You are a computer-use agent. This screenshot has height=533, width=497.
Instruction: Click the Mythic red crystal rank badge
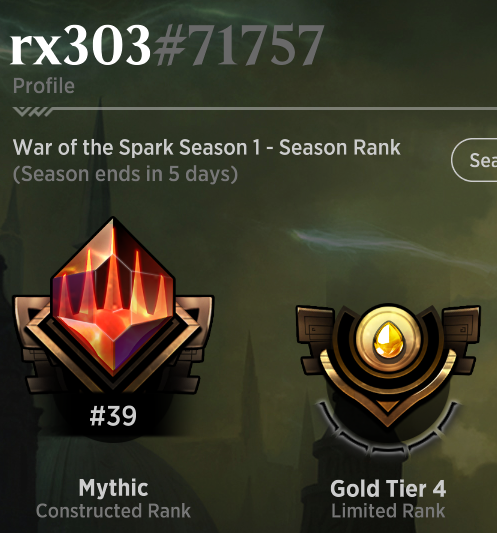pos(113,304)
